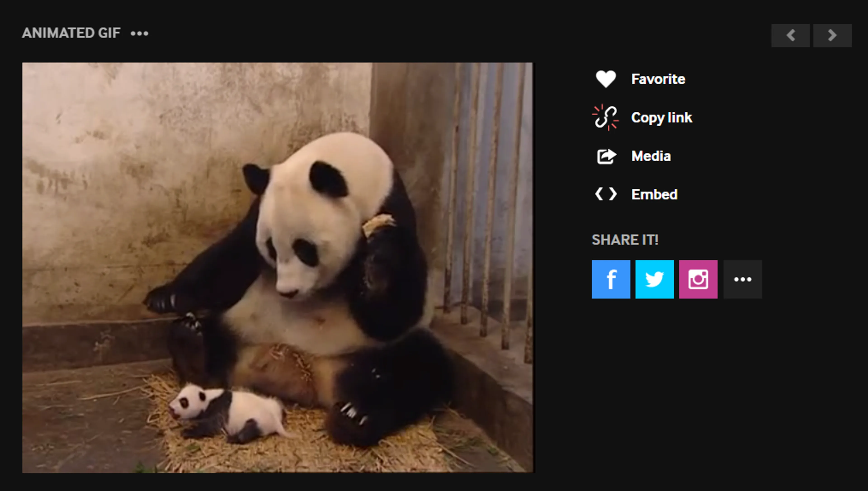Click the ANIMATED GIF heading
This screenshot has width=868, height=491.
point(71,33)
